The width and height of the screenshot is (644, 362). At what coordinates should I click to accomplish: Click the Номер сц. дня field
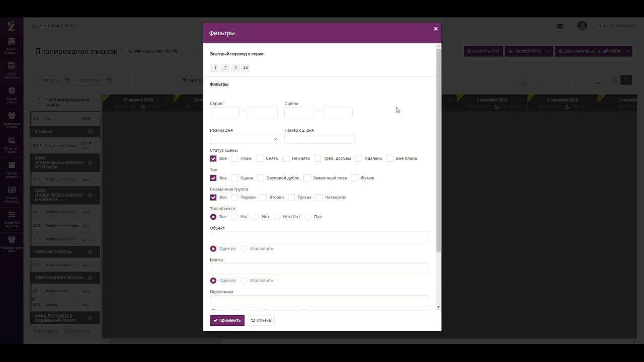coord(319,139)
